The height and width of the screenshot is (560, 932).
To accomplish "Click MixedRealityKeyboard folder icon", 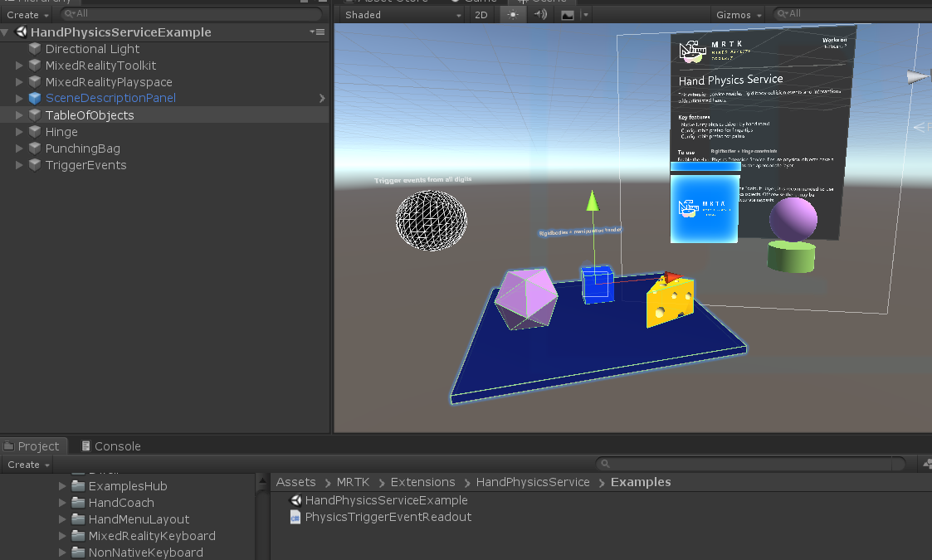I will click(78, 536).
